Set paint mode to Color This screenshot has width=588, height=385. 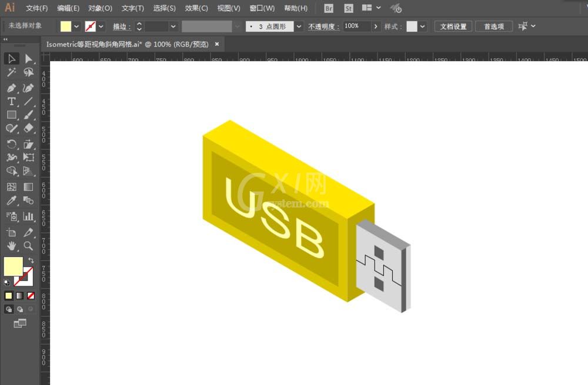tap(8, 296)
